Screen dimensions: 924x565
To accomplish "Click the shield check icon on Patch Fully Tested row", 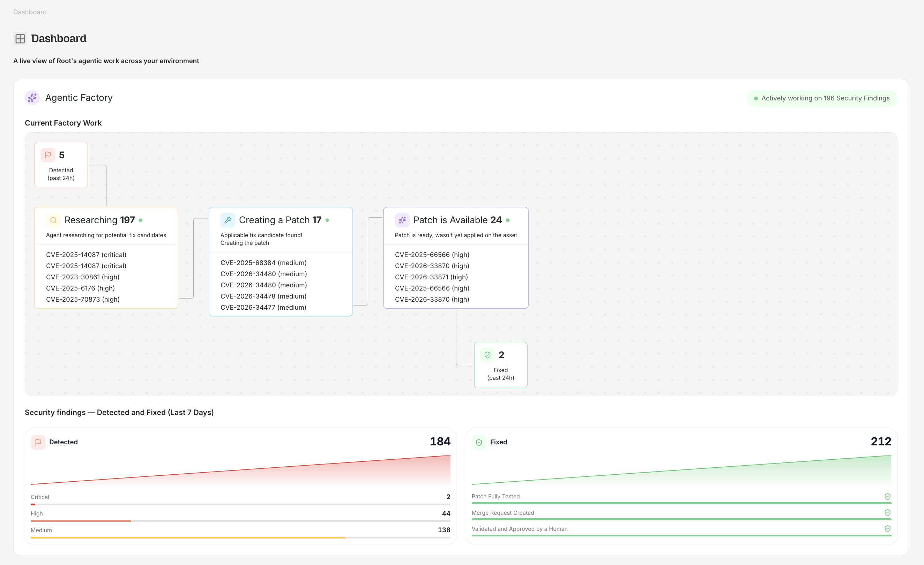I will [887, 496].
